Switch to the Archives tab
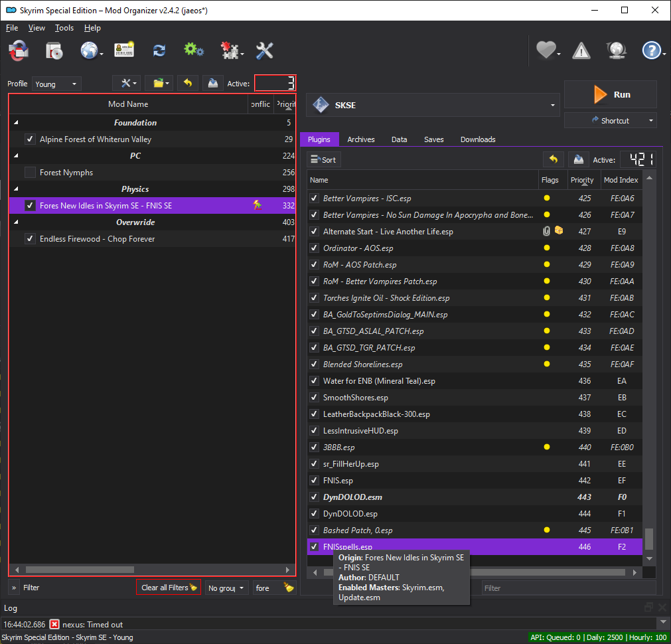The image size is (671, 644). click(361, 139)
